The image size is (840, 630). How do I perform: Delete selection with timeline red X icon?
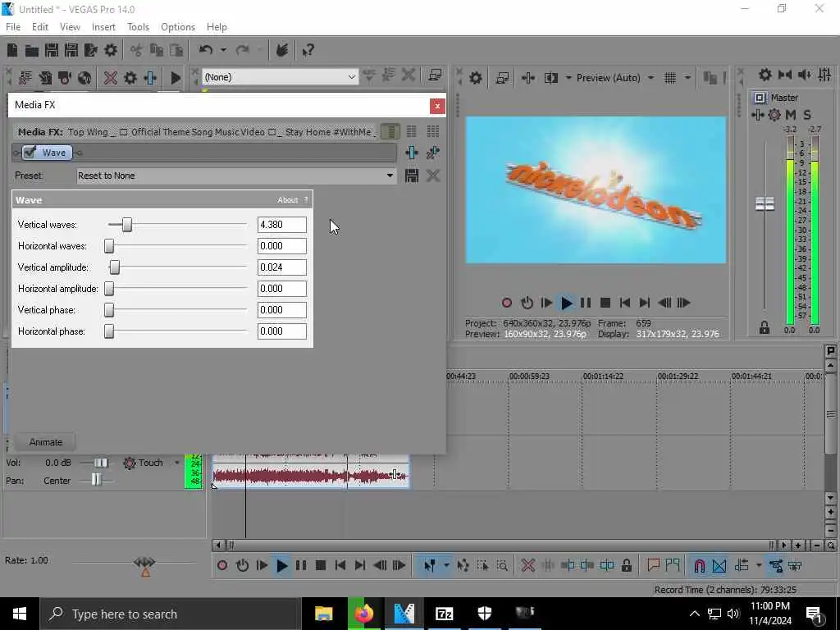527,565
